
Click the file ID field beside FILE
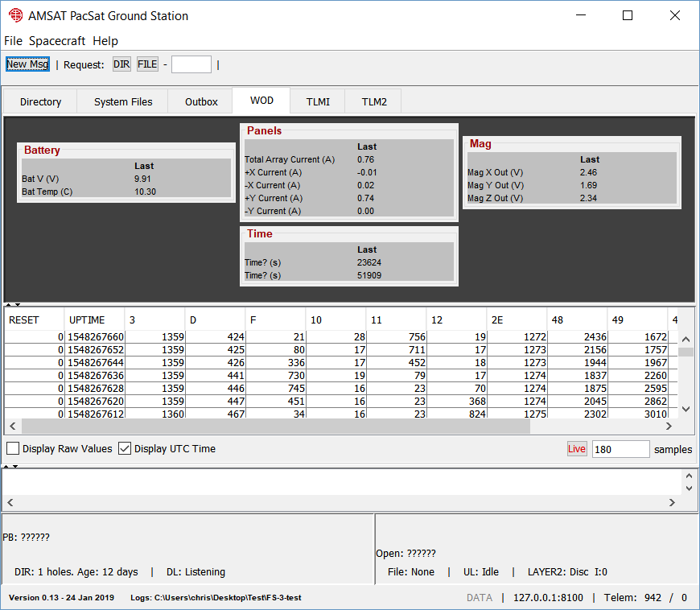[x=191, y=64]
